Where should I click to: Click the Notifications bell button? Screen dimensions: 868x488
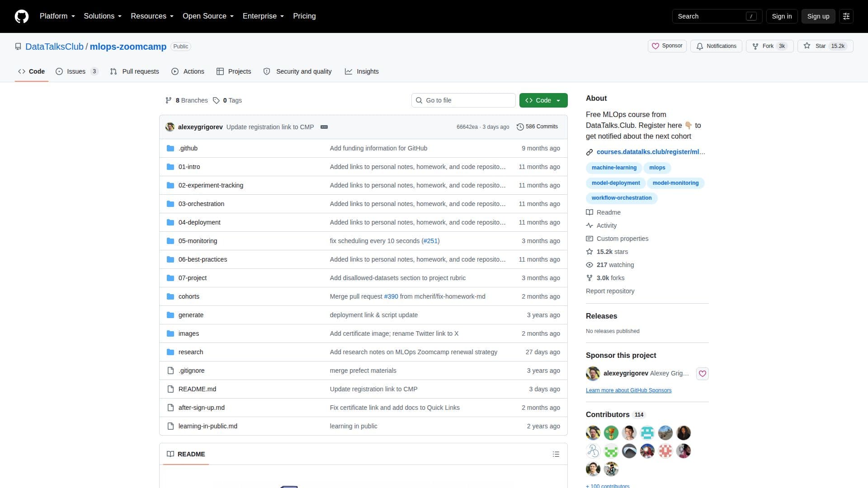coord(716,46)
